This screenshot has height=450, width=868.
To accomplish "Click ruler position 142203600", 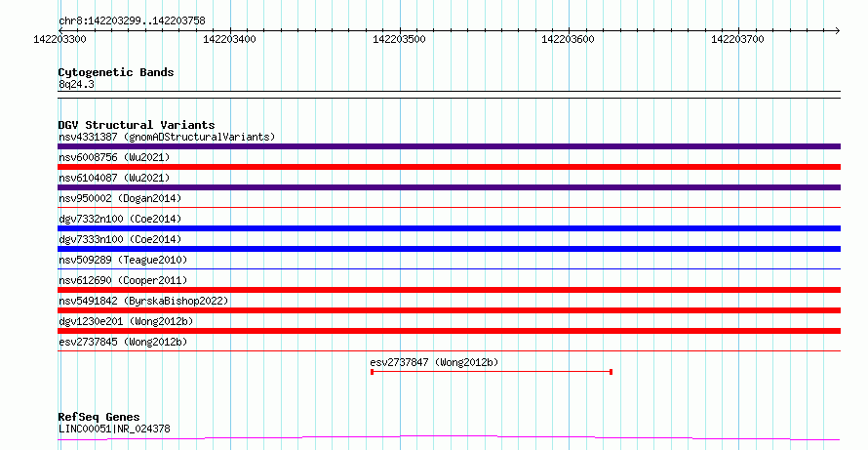I will pos(568,39).
